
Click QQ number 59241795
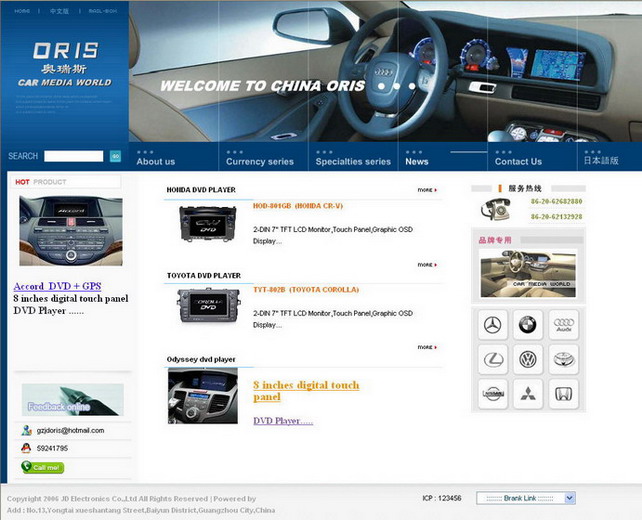pyautogui.click(x=52, y=448)
